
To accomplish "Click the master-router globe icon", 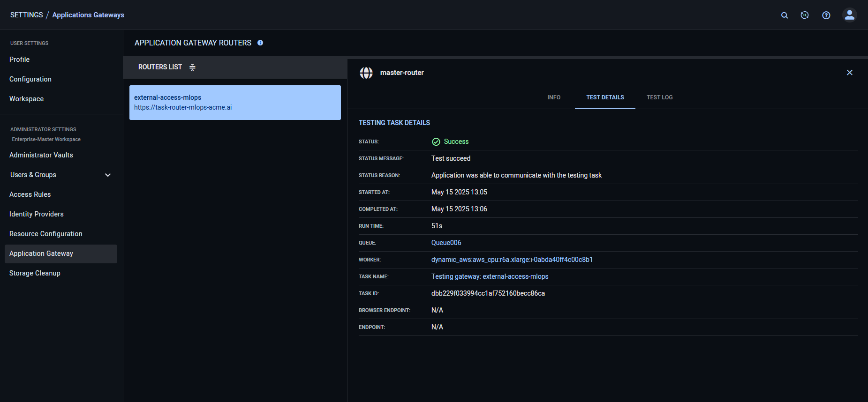I will point(366,73).
